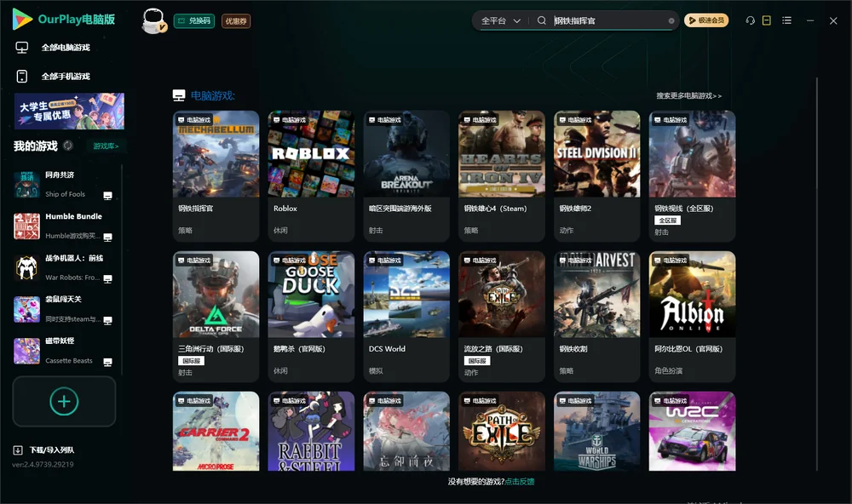The image size is (852, 504).
Task: Refresh the 我的游戏 list
Action: pos(68,146)
